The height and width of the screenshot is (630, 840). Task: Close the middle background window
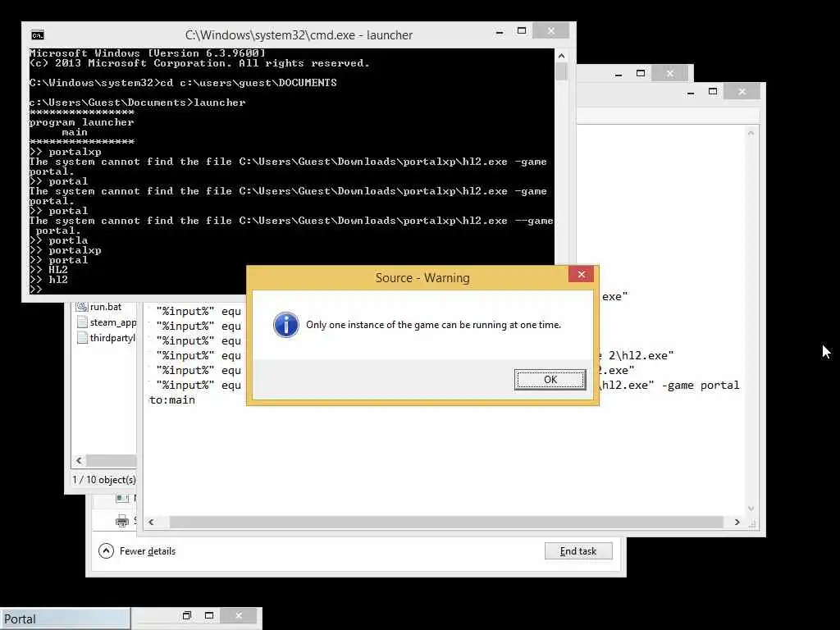669,73
